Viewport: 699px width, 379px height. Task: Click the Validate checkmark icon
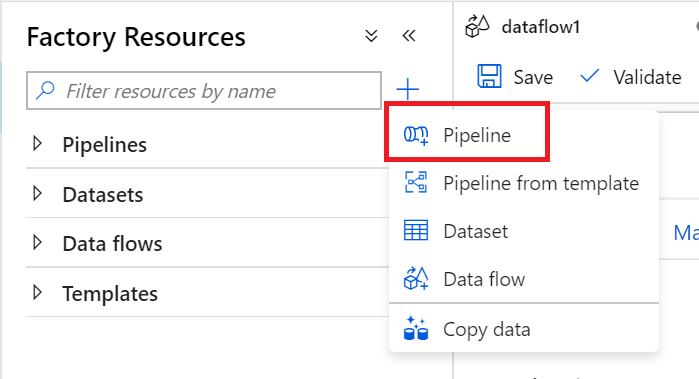click(589, 76)
